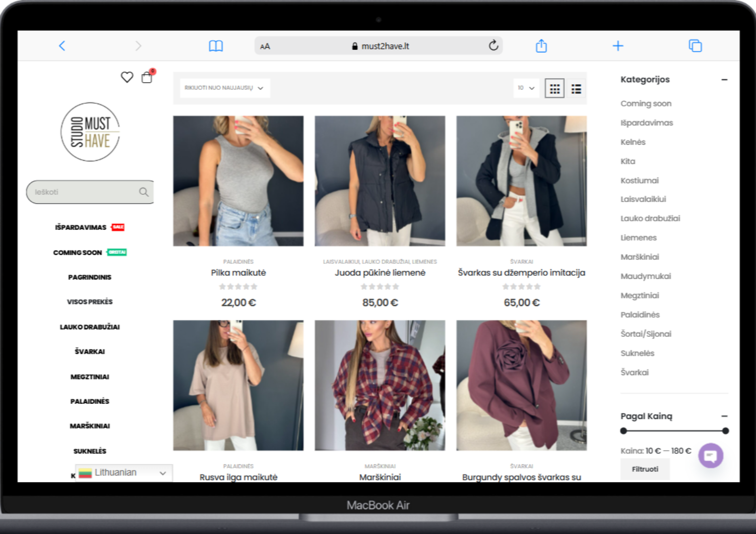
Task: Open the shopping cart bag icon
Action: (x=147, y=77)
